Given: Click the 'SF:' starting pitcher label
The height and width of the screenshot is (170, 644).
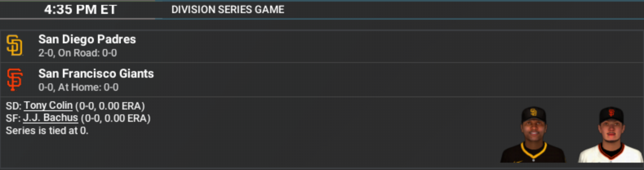Looking at the screenshot, I should tap(13, 118).
